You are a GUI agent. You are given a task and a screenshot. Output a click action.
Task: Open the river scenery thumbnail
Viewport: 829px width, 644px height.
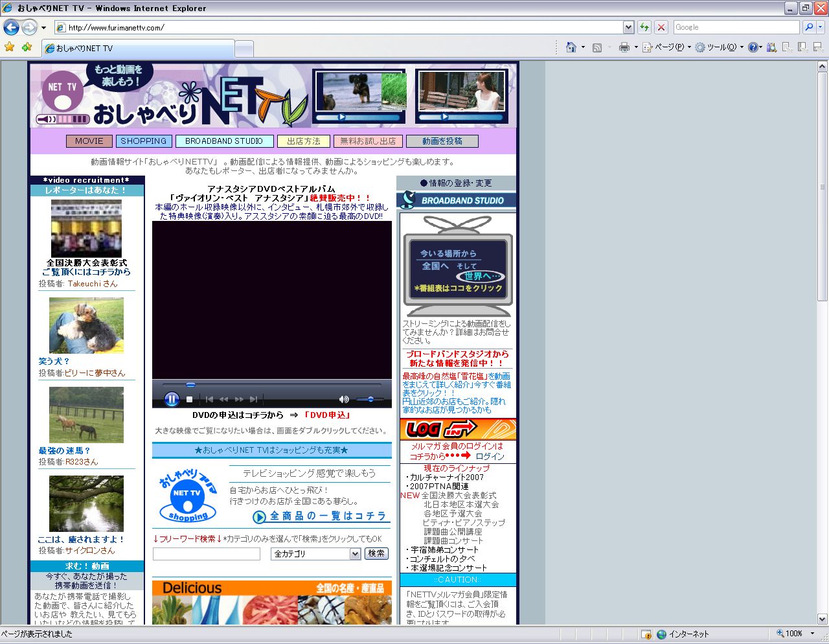pyautogui.click(x=86, y=503)
